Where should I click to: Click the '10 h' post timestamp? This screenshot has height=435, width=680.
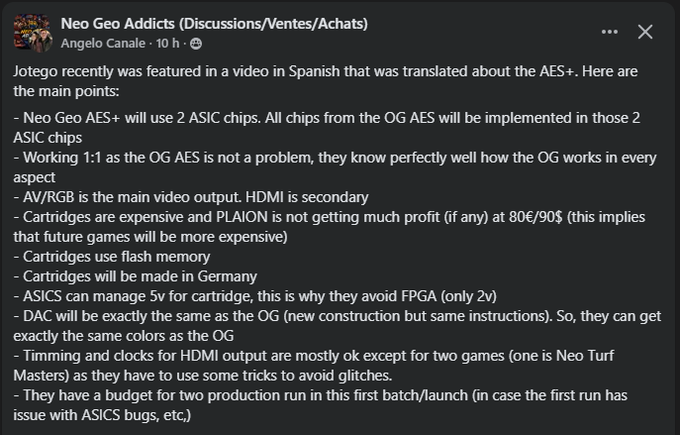(167, 43)
